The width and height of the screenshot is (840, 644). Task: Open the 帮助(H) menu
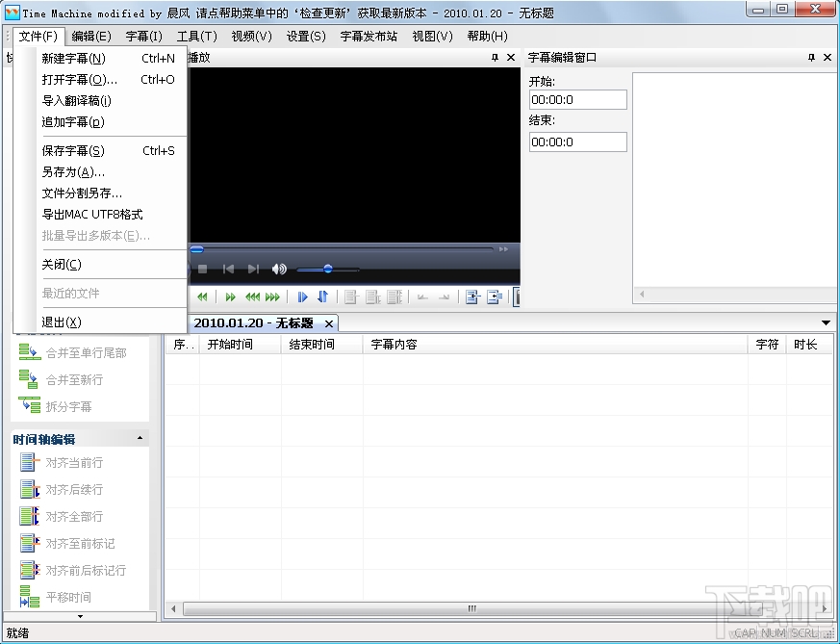click(487, 37)
